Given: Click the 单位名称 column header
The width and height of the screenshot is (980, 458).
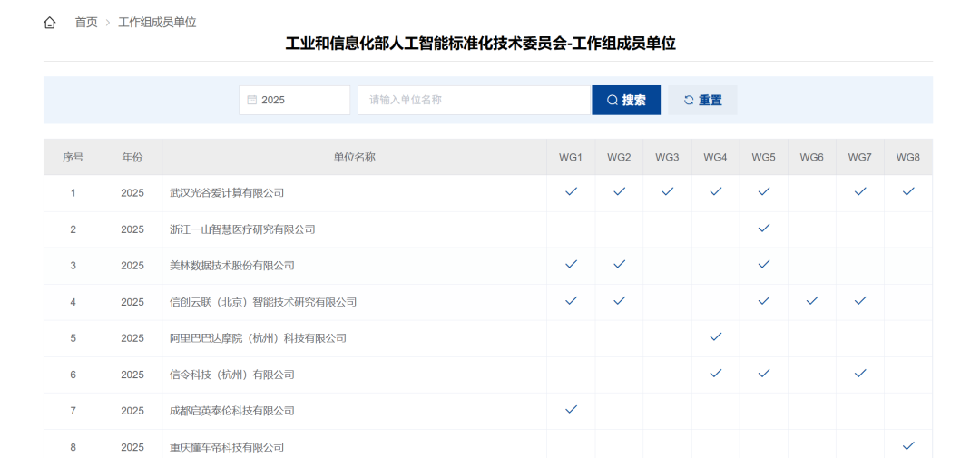Looking at the screenshot, I should (354, 157).
